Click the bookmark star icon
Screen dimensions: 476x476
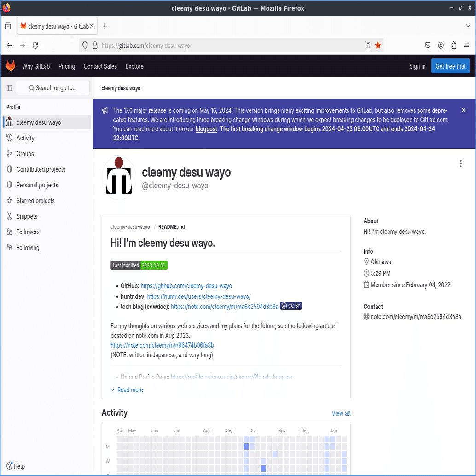coord(378,46)
